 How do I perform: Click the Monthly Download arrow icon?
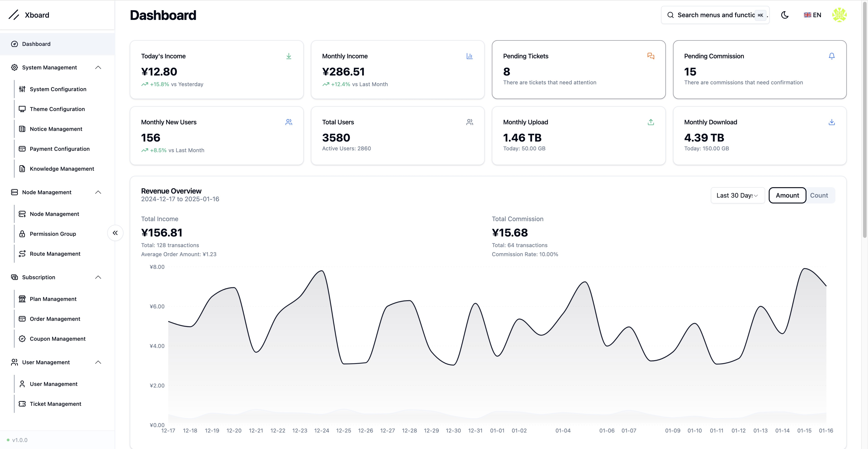(831, 122)
